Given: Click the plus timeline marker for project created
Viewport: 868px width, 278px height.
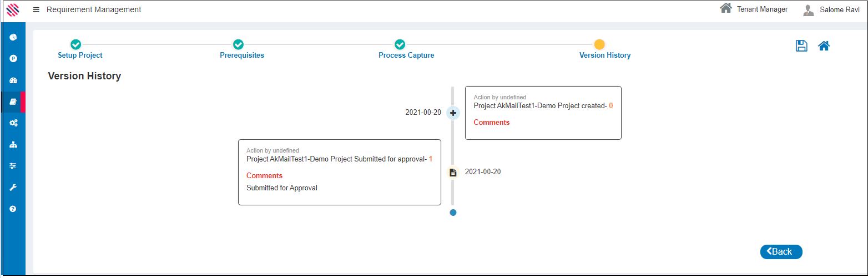Looking at the screenshot, I should pos(453,113).
